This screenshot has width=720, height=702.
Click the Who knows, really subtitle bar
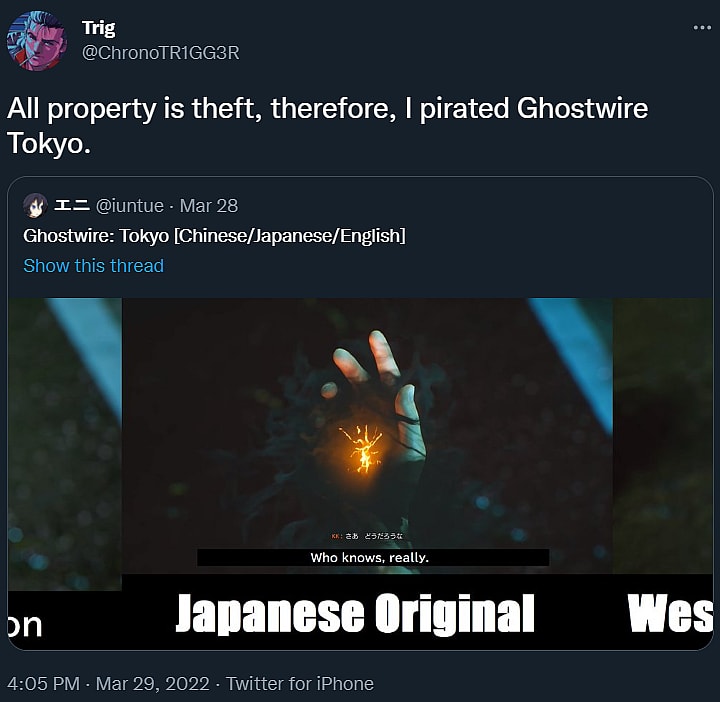373,557
